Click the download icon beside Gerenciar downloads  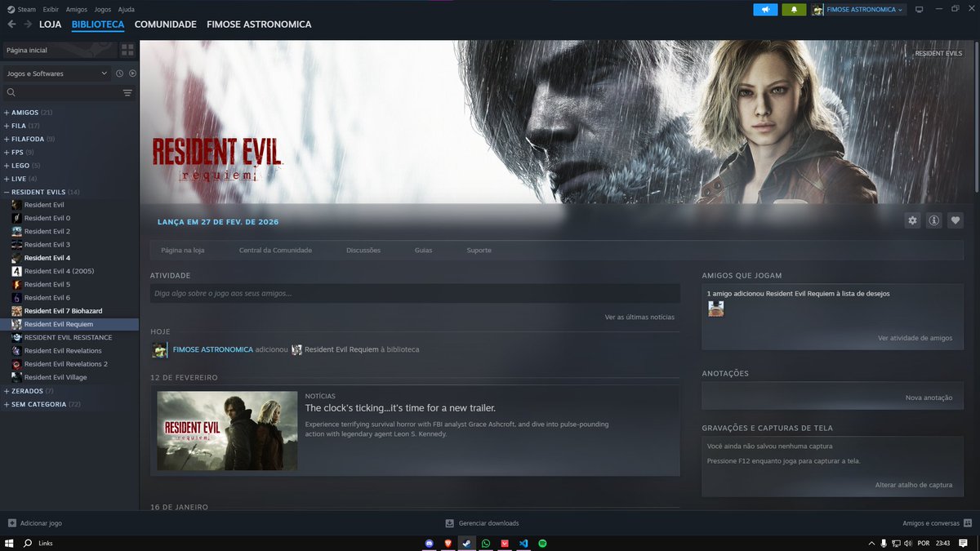[449, 523]
